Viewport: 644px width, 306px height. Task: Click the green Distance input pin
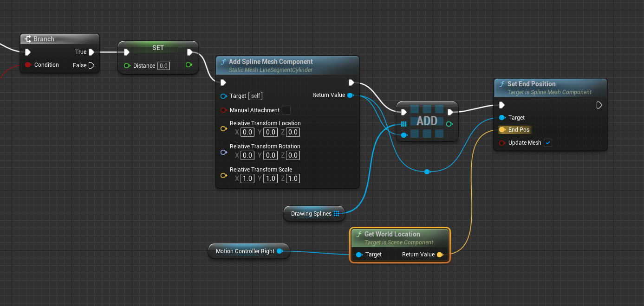[x=127, y=66]
